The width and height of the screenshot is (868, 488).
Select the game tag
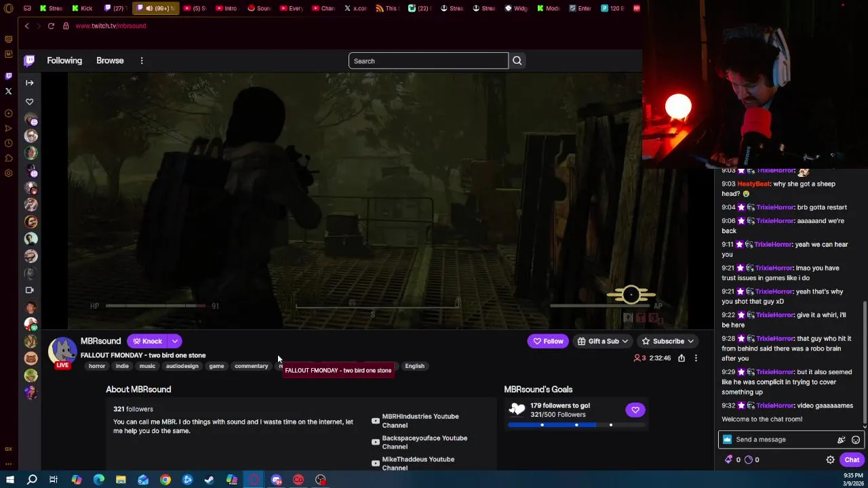point(216,366)
